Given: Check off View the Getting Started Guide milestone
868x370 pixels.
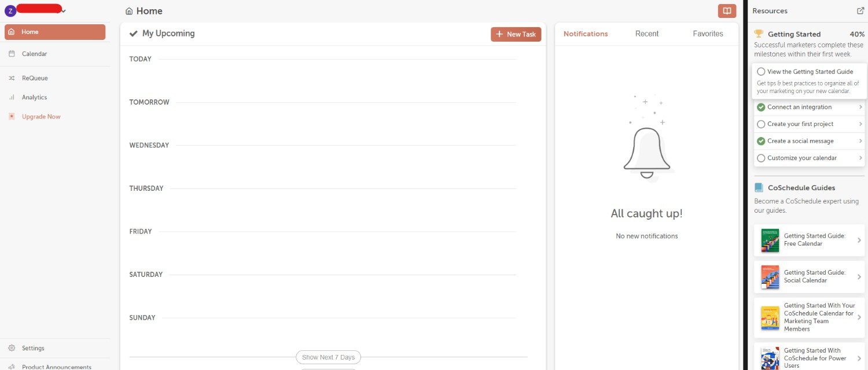Looking at the screenshot, I should tap(760, 71).
